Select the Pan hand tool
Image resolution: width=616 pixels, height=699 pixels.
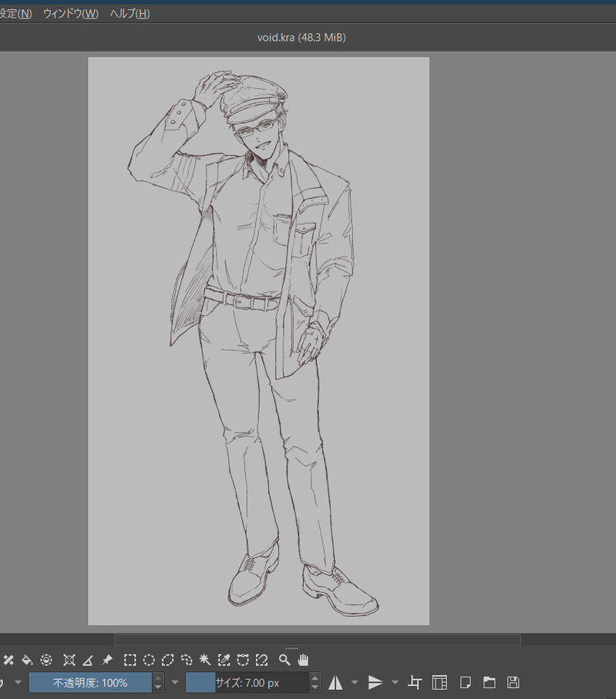tap(303, 660)
